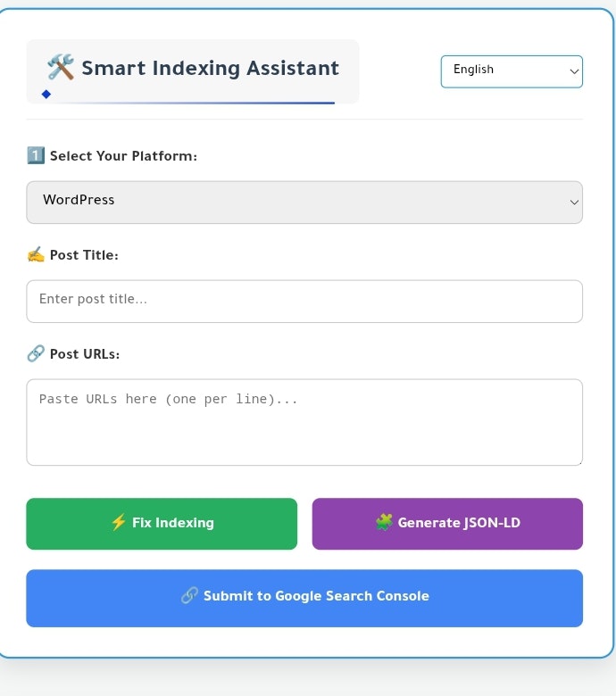Click the Smart Indexing Assistant heading
Viewport: 616px width, 696px height.
[210, 68]
